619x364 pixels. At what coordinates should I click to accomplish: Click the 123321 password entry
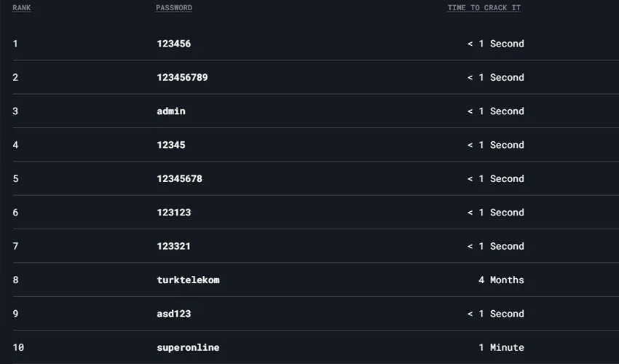tap(173, 246)
